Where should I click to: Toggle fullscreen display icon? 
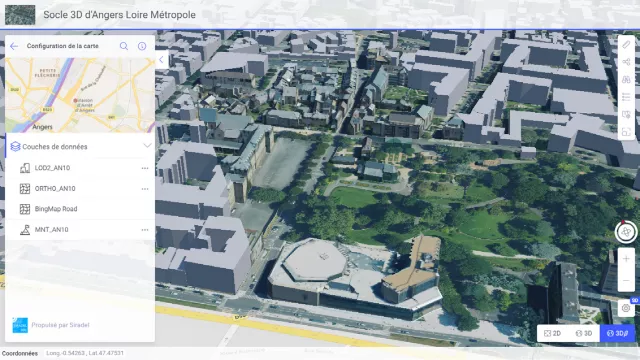coord(626,132)
